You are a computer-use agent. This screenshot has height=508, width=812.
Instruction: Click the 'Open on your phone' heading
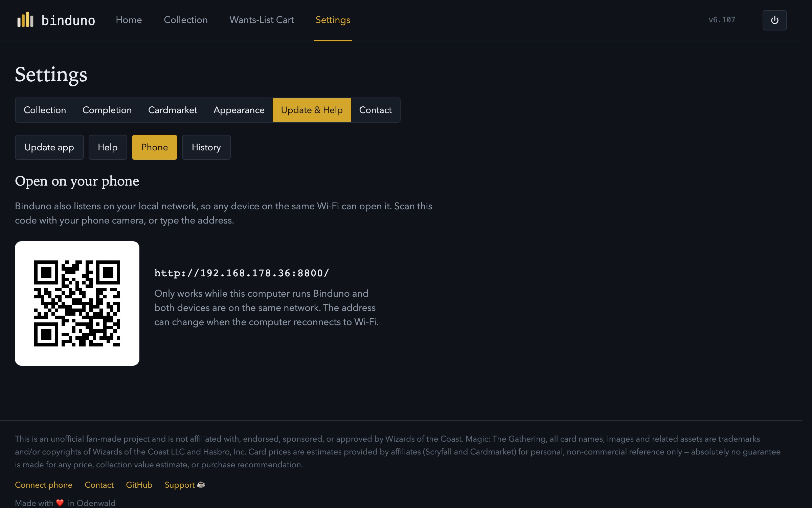pyautogui.click(x=77, y=181)
